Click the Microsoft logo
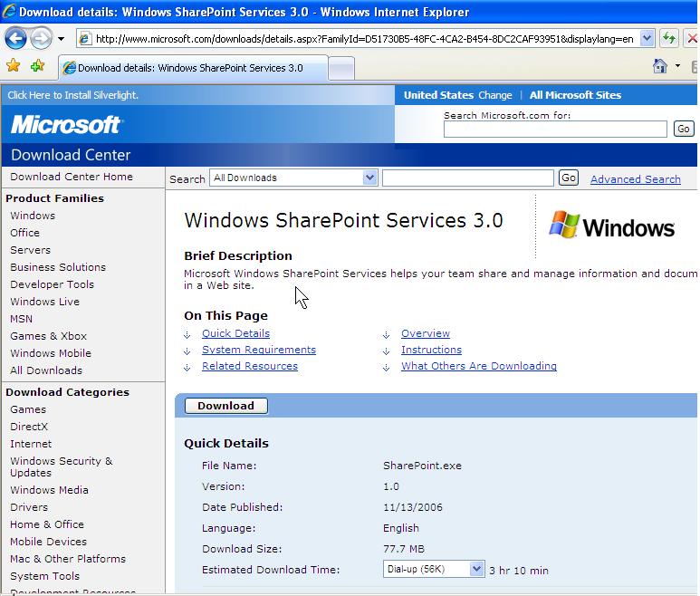The width and height of the screenshot is (700, 596). click(x=66, y=125)
